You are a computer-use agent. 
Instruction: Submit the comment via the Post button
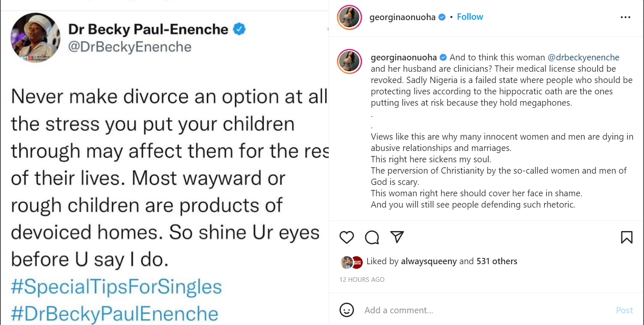(x=624, y=310)
